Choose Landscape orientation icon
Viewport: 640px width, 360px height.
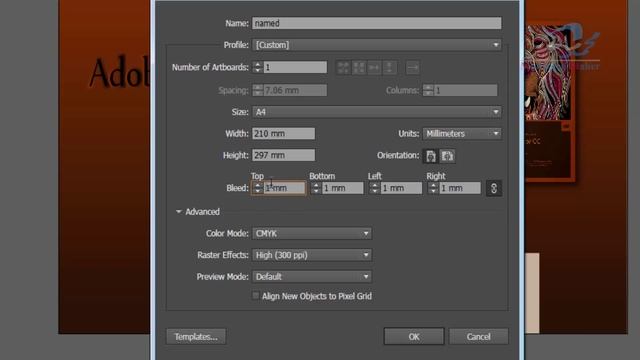click(447, 156)
